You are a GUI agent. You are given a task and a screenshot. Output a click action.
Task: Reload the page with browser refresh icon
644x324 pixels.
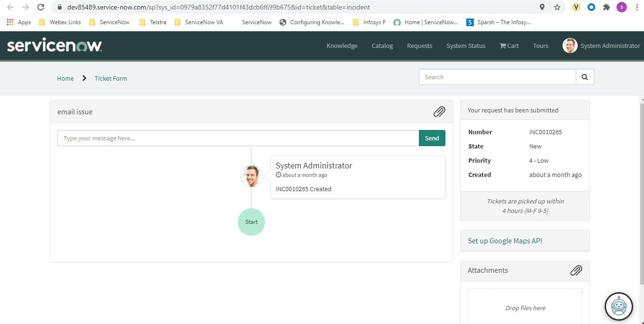(x=41, y=7)
